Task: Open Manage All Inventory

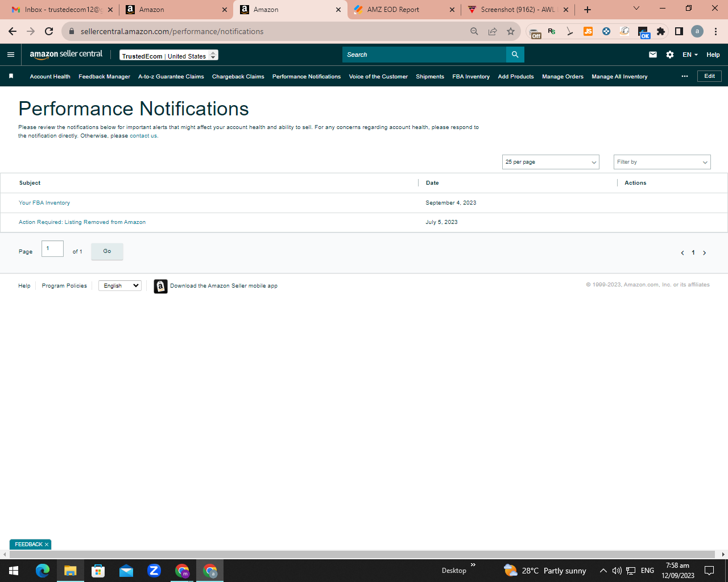Action: (x=619, y=76)
